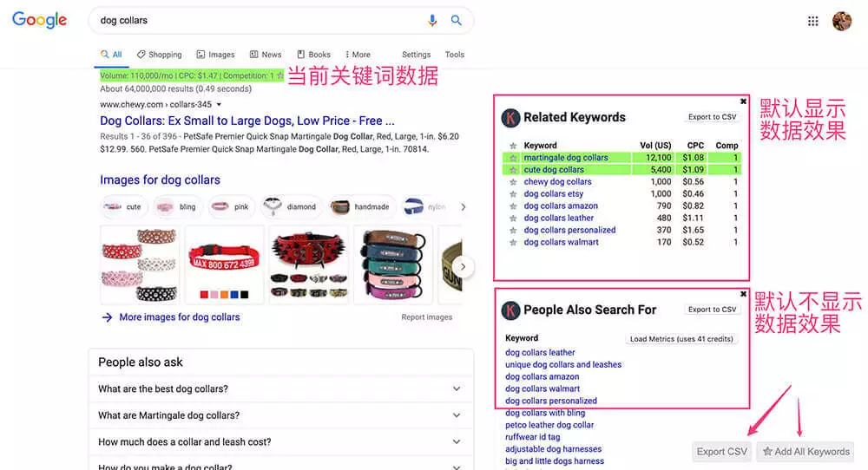Open the stacked leather collars thumbnail
The image size is (868, 470).
coord(393,264)
